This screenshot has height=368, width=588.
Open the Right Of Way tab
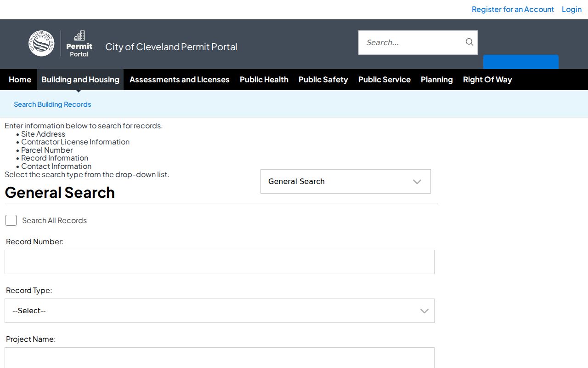click(487, 80)
